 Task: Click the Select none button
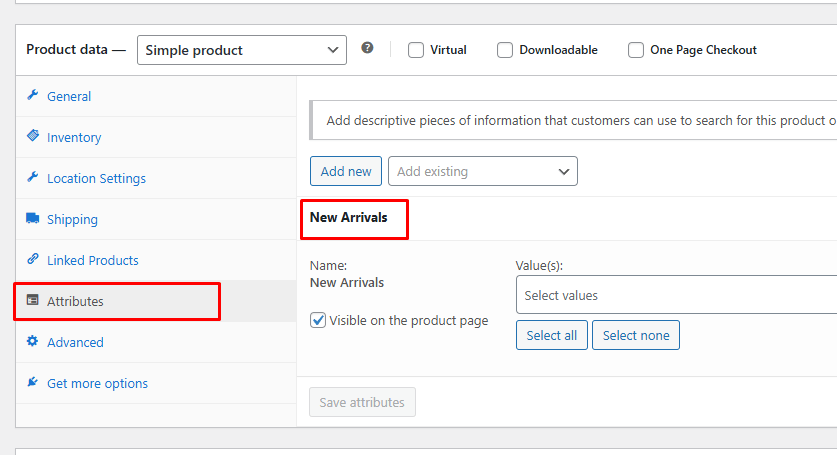pyautogui.click(x=636, y=335)
